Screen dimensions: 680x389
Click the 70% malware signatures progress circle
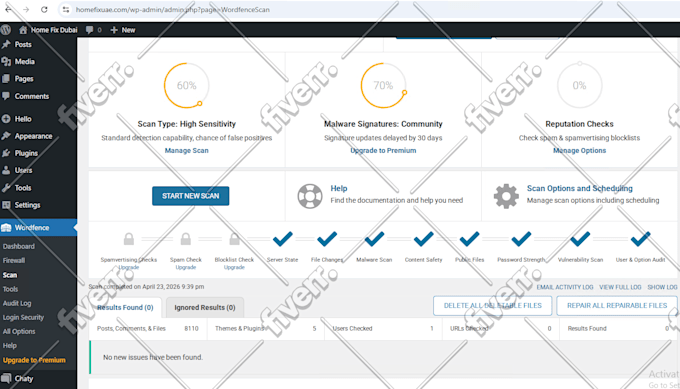(x=383, y=85)
